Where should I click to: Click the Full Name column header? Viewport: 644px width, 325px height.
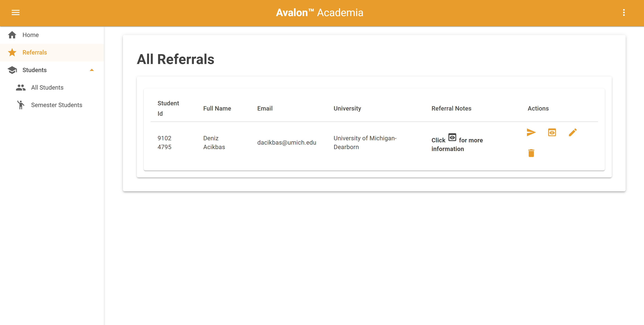pyautogui.click(x=217, y=108)
